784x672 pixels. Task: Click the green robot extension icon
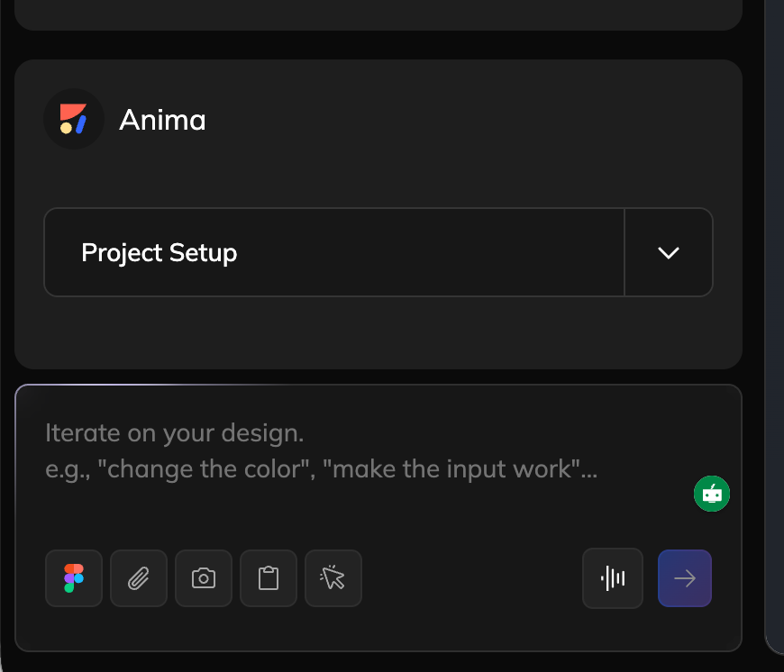pyautogui.click(x=712, y=494)
